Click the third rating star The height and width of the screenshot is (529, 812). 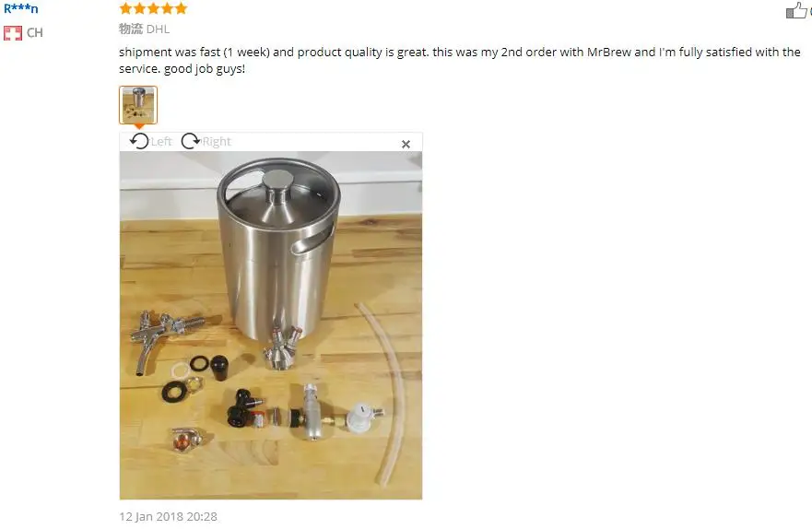(x=153, y=8)
